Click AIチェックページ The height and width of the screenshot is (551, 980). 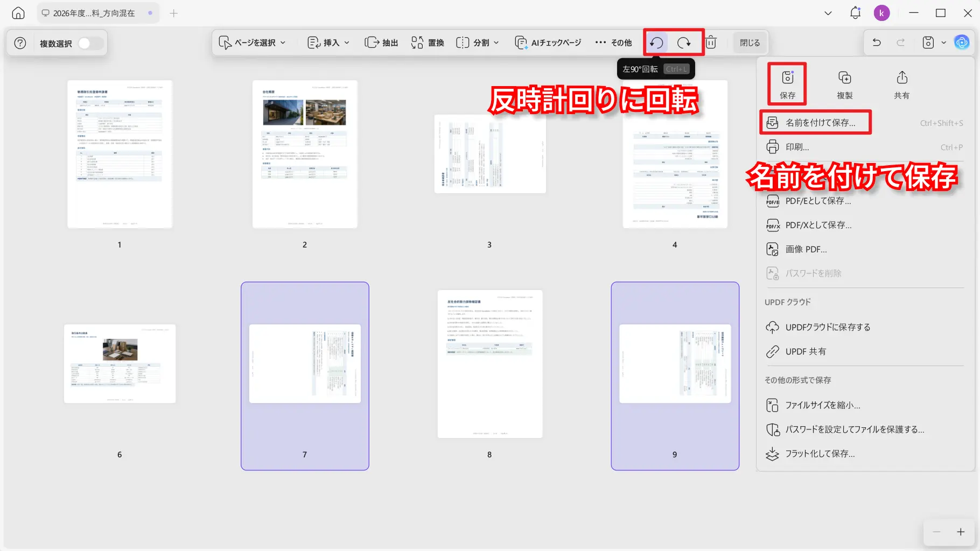coord(548,43)
